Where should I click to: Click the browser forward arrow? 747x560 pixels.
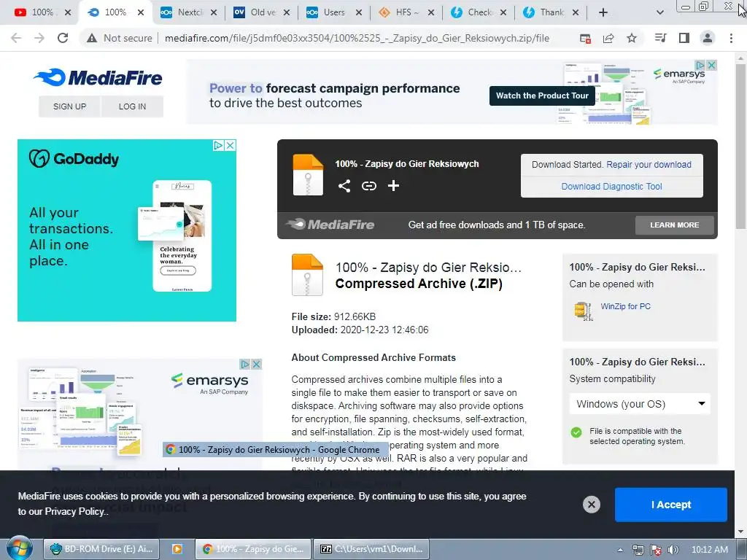click(x=39, y=38)
